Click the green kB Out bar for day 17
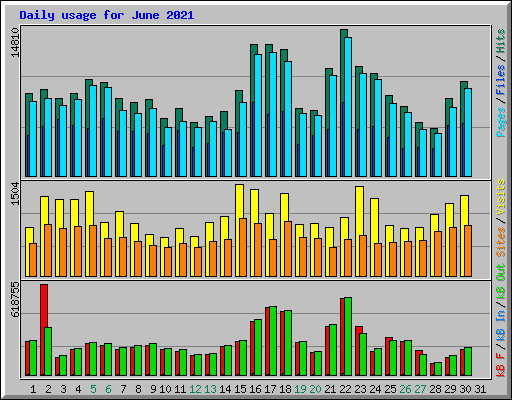The height and width of the screenshot is (400, 512). point(273,341)
